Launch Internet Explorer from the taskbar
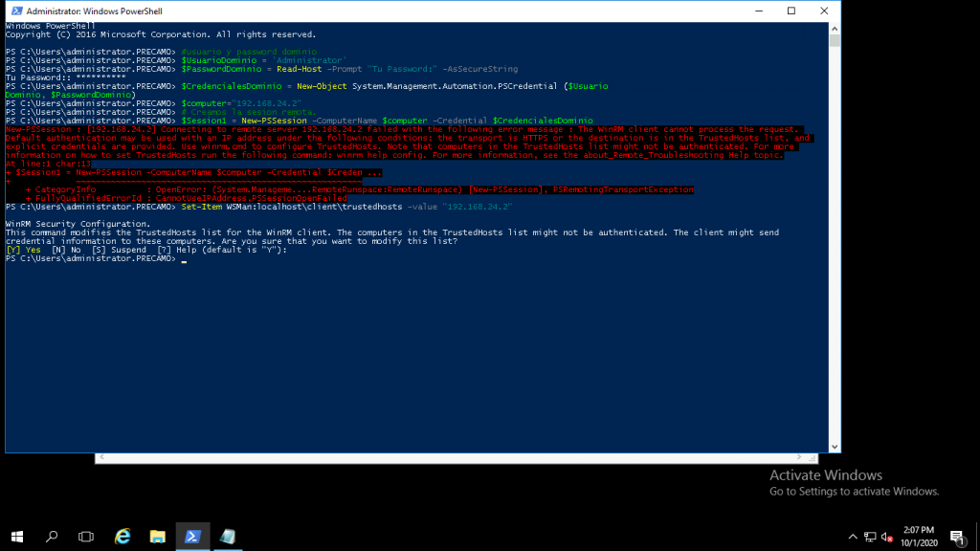Image resolution: width=980 pixels, height=551 pixels. point(122,537)
